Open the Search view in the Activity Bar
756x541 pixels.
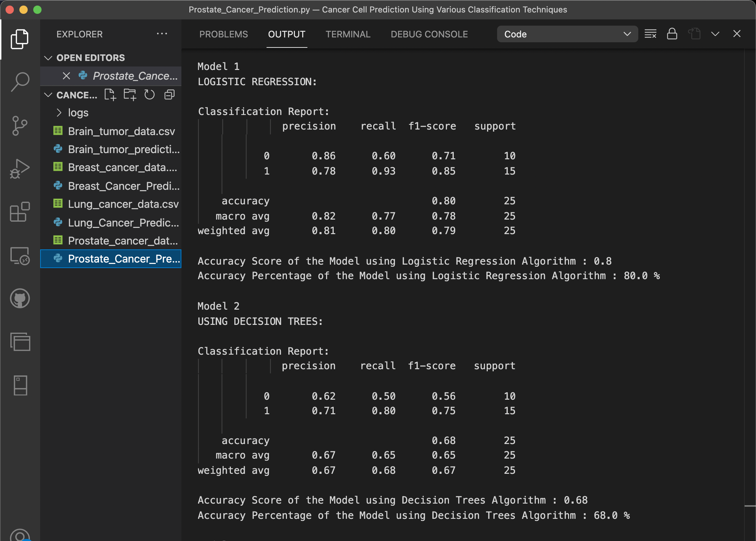pyautogui.click(x=20, y=82)
